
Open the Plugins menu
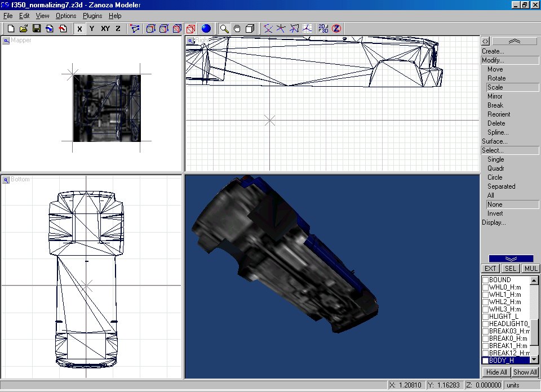pos(92,16)
